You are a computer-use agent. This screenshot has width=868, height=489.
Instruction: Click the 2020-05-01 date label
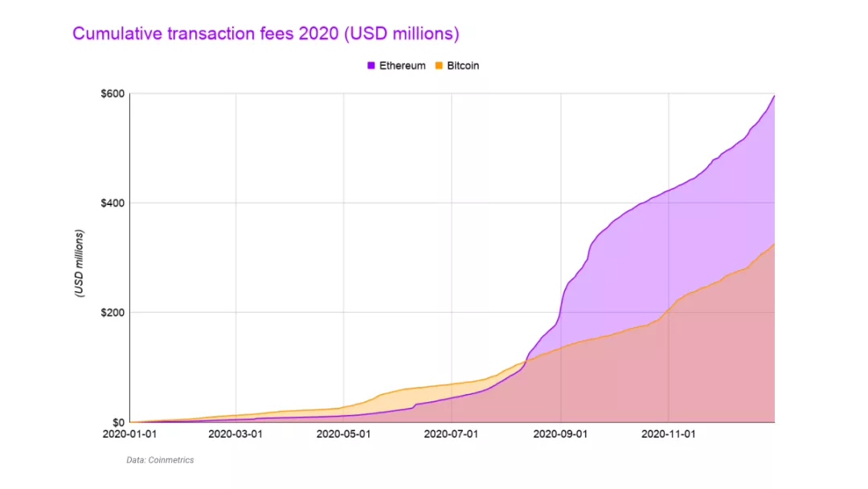tap(343, 434)
